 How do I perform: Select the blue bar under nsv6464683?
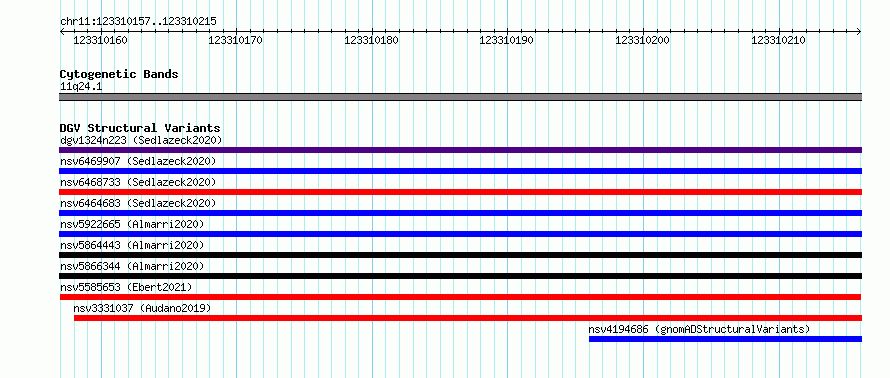coord(460,213)
